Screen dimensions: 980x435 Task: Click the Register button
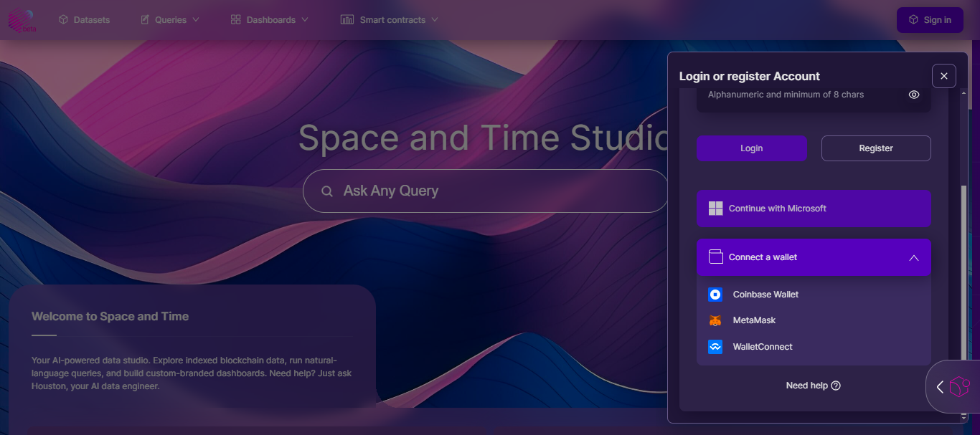[x=876, y=148]
